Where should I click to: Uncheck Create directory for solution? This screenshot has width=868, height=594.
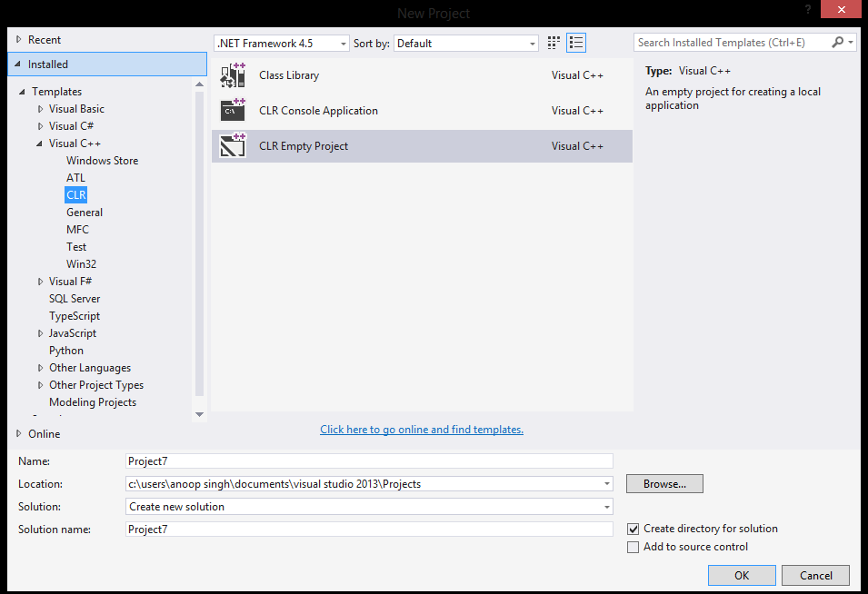[634, 528]
